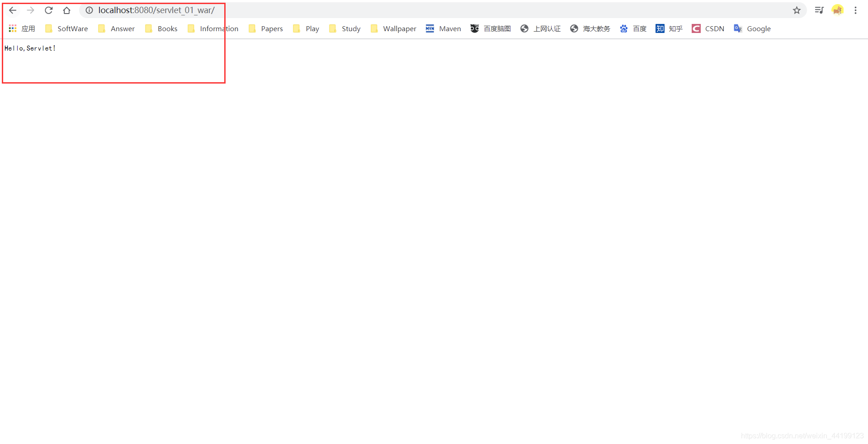Open the Maven bookmark
The image size is (868, 444).
point(443,28)
